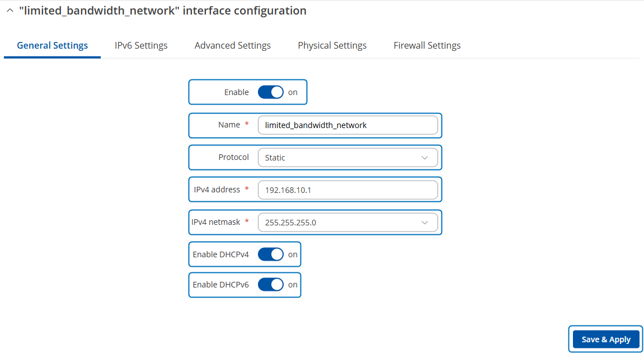This screenshot has height=354, width=644.
Task: Click the Save & Apply button
Action: pyautogui.click(x=606, y=339)
